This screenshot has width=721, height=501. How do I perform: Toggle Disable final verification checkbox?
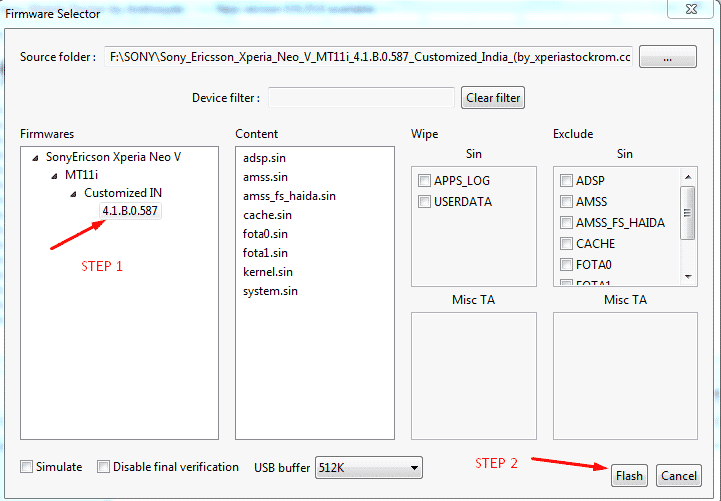[x=103, y=467]
